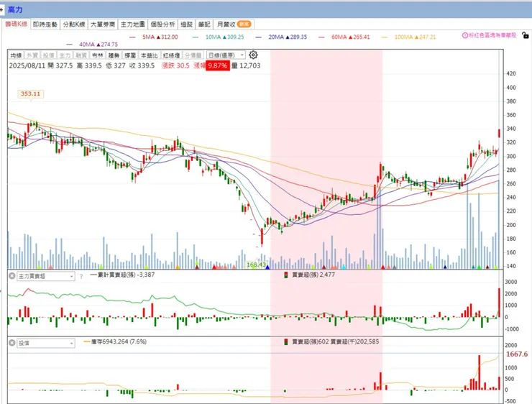Click the 168.43 low price label

click(257, 265)
